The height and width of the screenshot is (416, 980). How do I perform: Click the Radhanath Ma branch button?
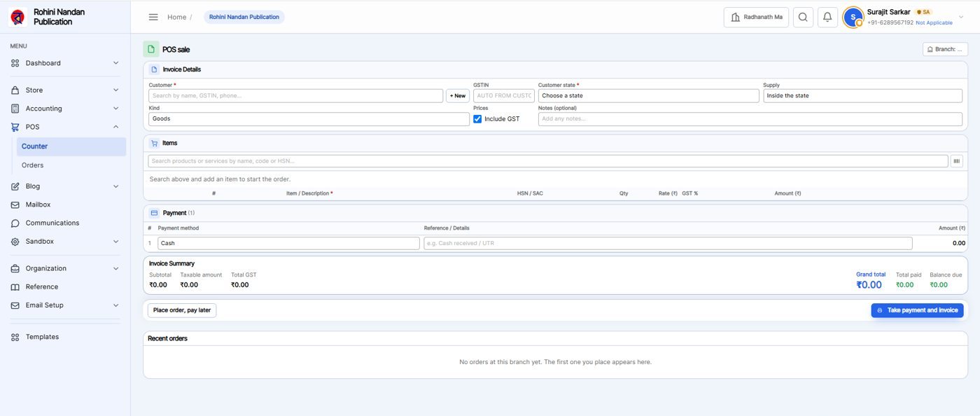point(756,17)
